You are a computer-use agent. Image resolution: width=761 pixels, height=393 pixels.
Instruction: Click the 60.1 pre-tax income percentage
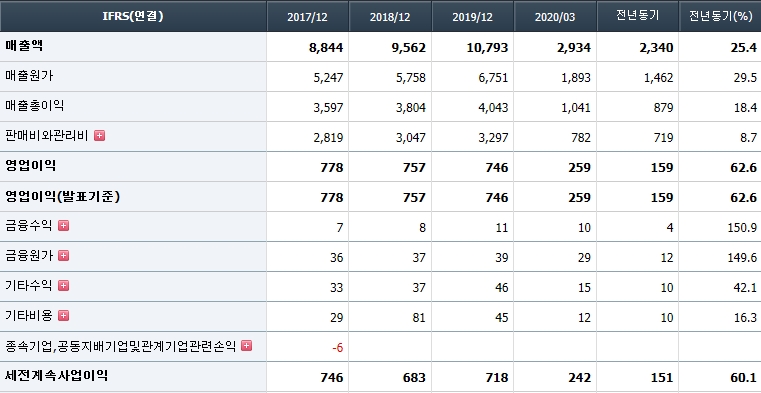pos(745,377)
